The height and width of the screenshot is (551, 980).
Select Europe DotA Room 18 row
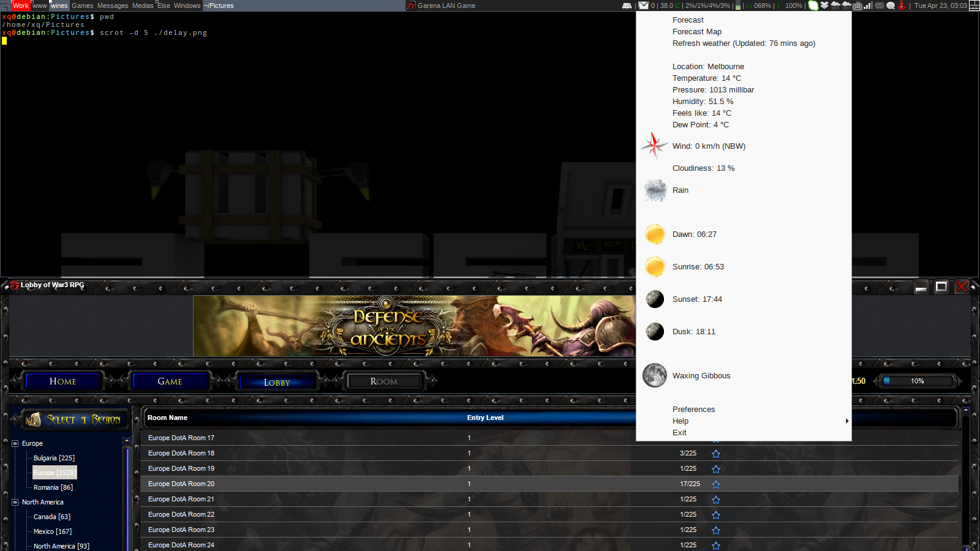click(549, 453)
